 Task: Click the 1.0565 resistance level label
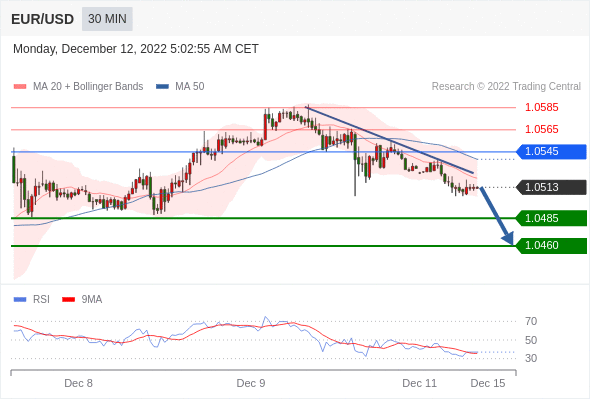541,129
